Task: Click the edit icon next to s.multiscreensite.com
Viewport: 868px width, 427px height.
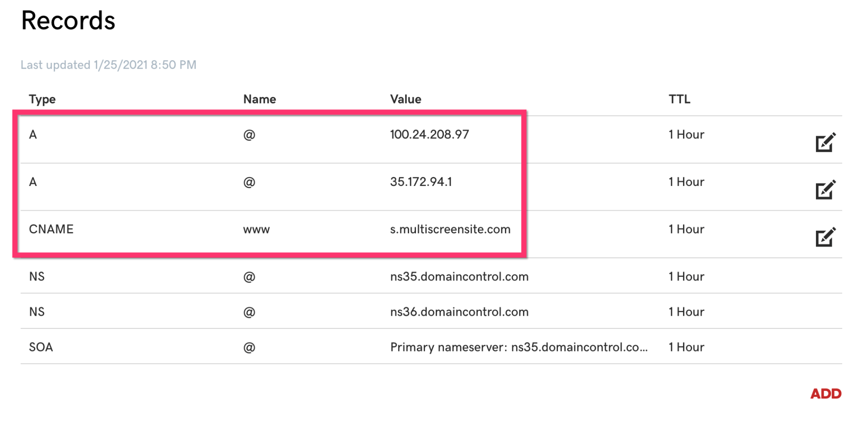Action: 826,239
